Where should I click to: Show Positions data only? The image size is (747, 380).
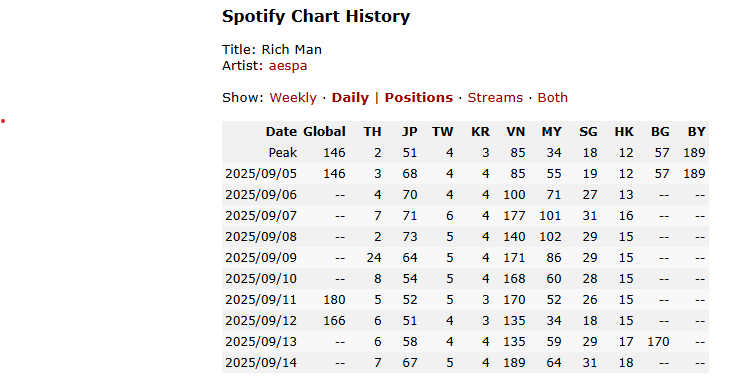coord(418,98)
